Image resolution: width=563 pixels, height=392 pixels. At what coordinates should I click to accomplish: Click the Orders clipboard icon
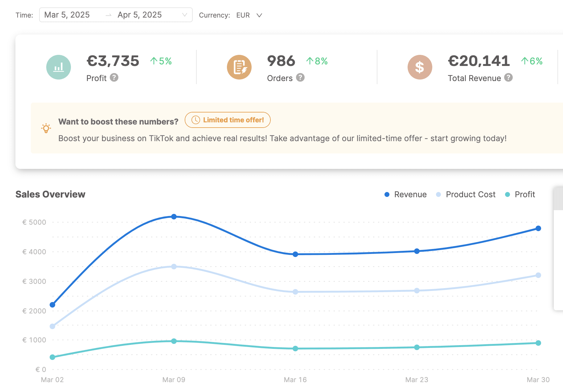[239, 67]
